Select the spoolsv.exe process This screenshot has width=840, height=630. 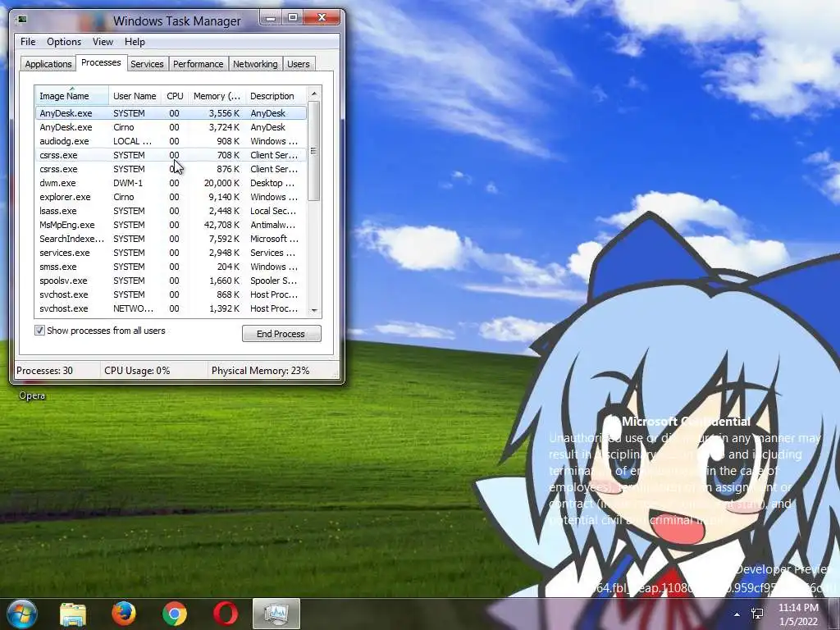[x=171, y=281]
